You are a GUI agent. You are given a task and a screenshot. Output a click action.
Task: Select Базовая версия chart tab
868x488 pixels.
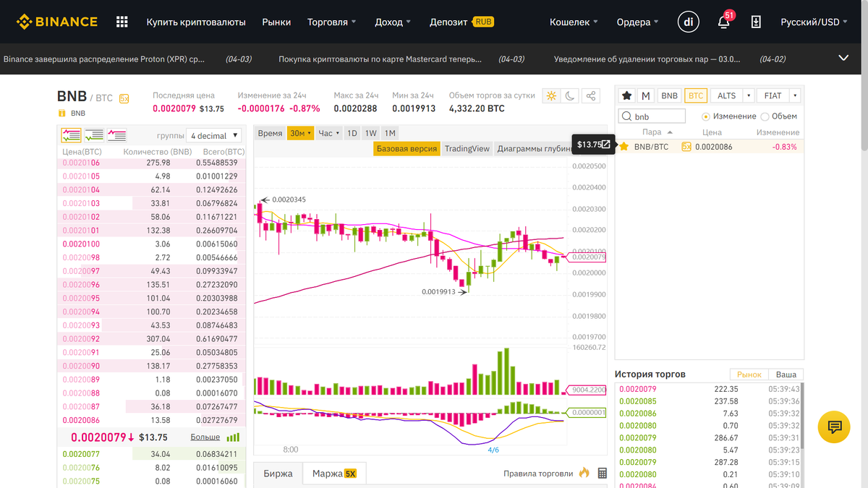coord(407,148)
